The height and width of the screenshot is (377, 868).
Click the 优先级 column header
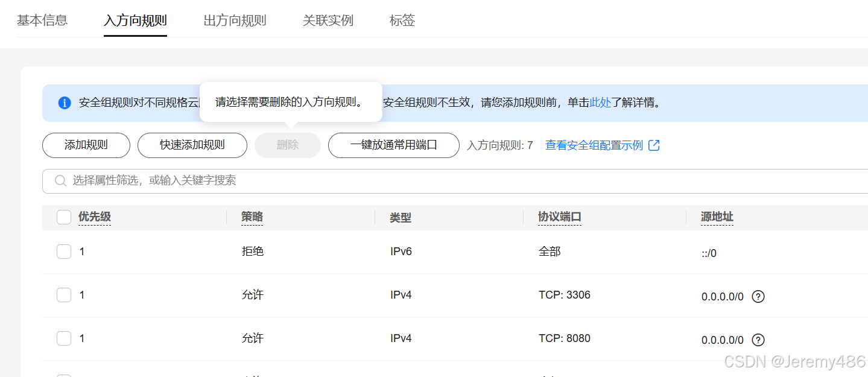point(95,217)
